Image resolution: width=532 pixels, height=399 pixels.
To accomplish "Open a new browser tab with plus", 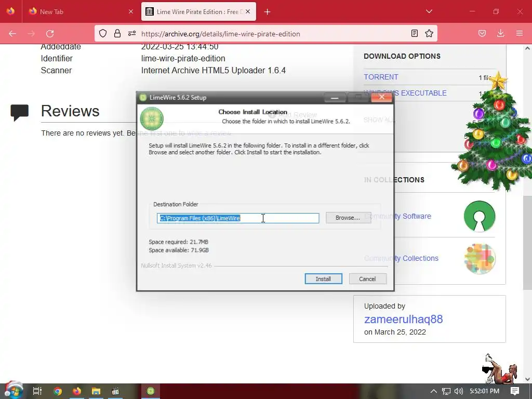I will [x=268, y=12].
